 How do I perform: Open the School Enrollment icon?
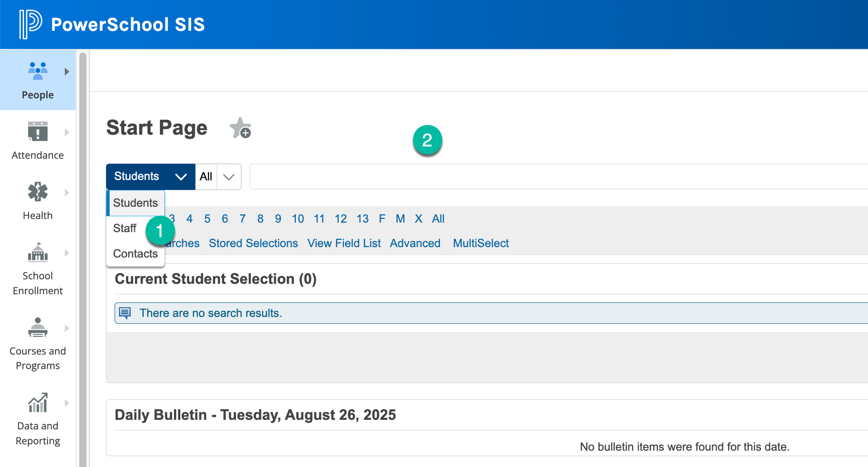(38, 253)
